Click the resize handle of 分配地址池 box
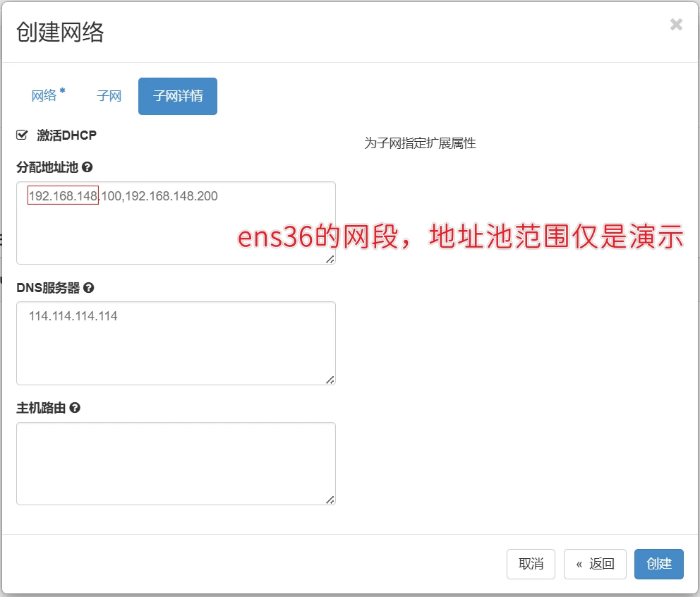 (x=330, y=259)
